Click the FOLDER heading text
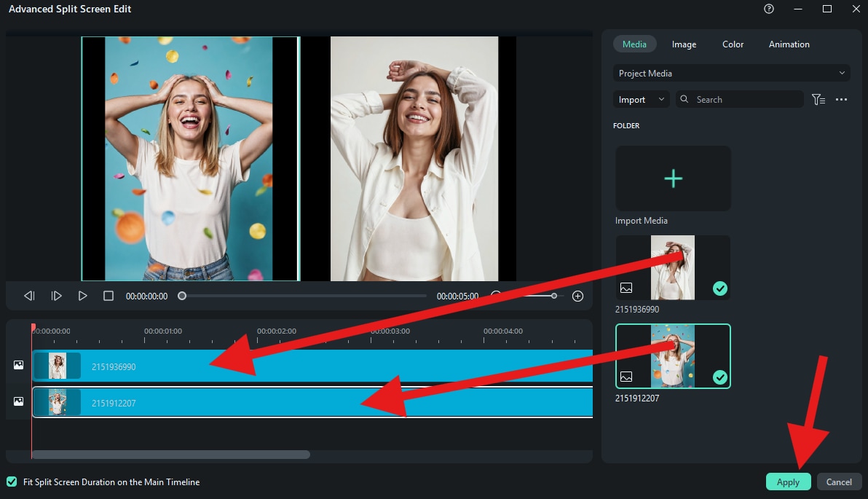Screen dimensions: 868x499 pos(626,126)
